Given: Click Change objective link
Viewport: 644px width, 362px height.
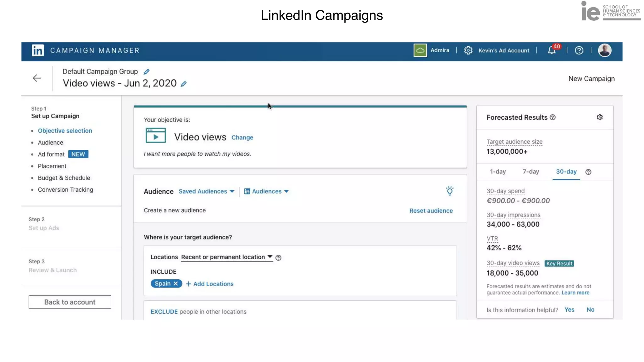Looking at the screenshot, I should pyautogui.click(x=242, y=138).
